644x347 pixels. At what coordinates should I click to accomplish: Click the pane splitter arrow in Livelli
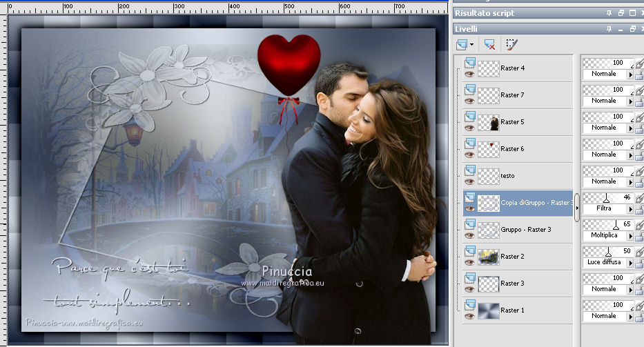point(576,208)
